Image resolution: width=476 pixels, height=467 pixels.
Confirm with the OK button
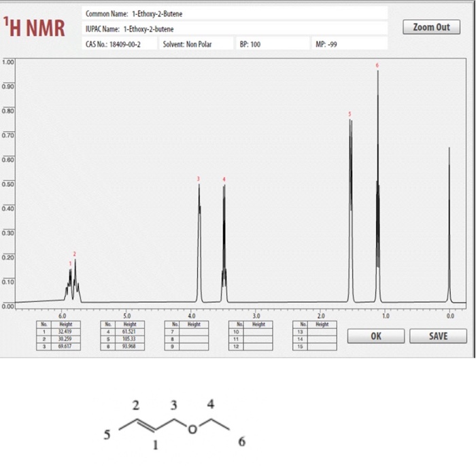click(x=376, y=336)
